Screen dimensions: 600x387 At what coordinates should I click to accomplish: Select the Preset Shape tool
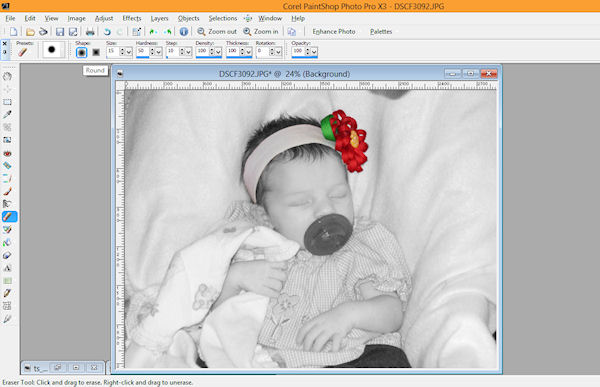coord(7,281)
